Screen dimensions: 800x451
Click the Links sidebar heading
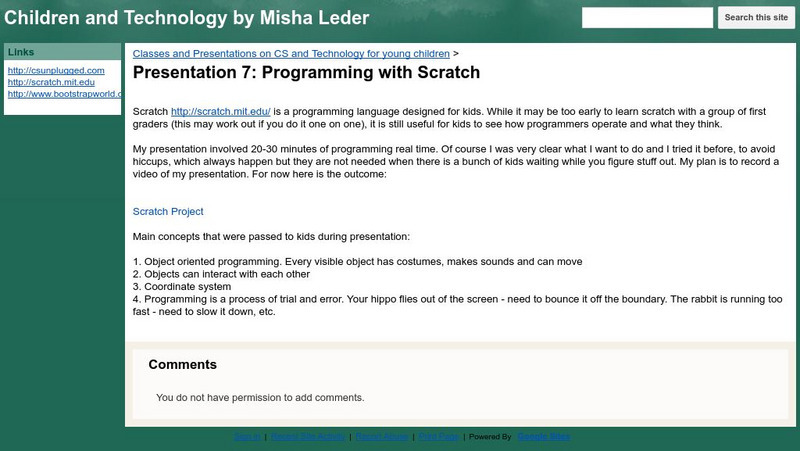click(22, 51)
